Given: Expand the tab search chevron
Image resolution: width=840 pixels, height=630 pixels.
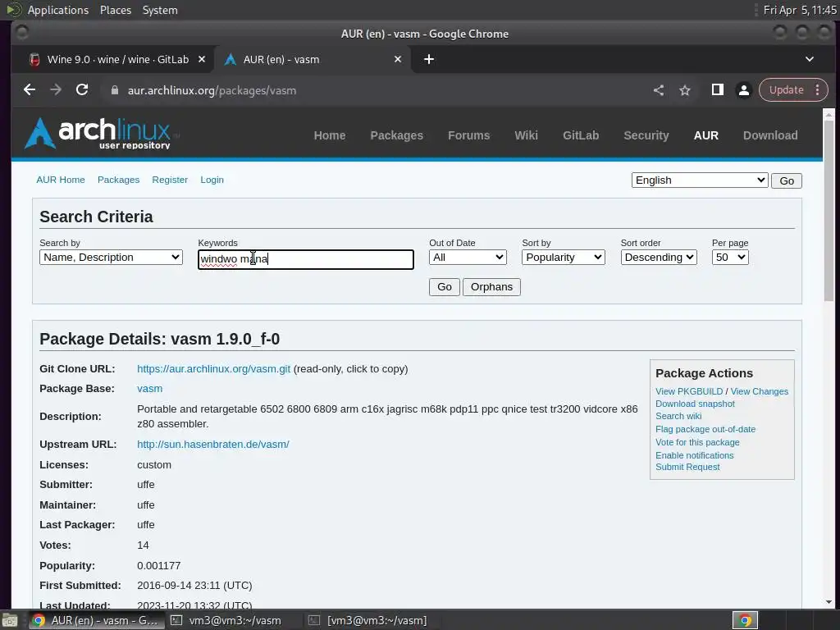Looking at the screenshot, I should (810, 59).
